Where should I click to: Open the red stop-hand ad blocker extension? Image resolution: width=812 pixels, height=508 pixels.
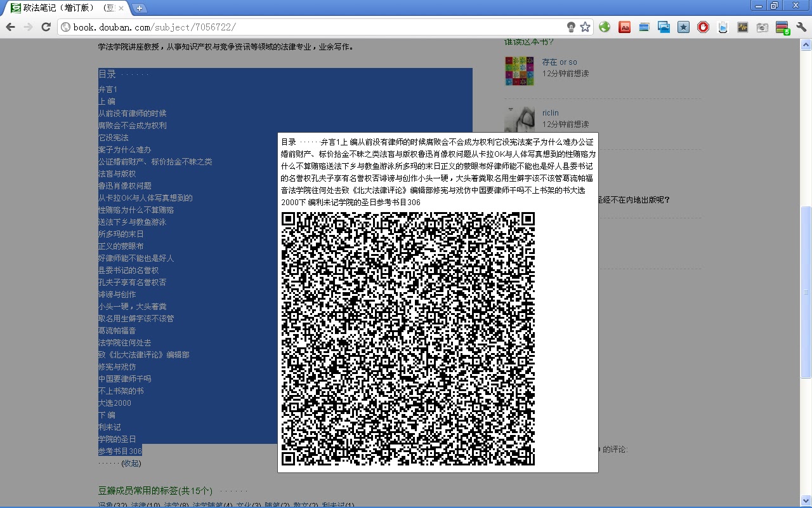point(703,27)
